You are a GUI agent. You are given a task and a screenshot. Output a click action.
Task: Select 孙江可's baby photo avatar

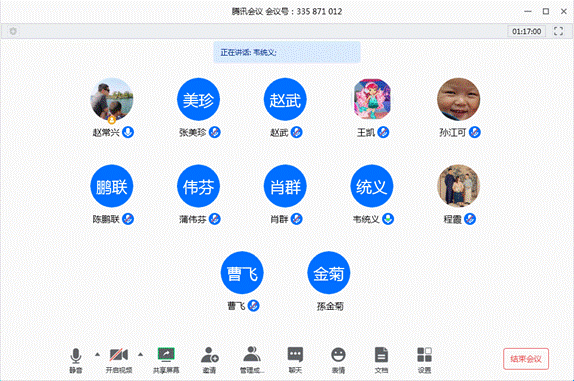458,99
